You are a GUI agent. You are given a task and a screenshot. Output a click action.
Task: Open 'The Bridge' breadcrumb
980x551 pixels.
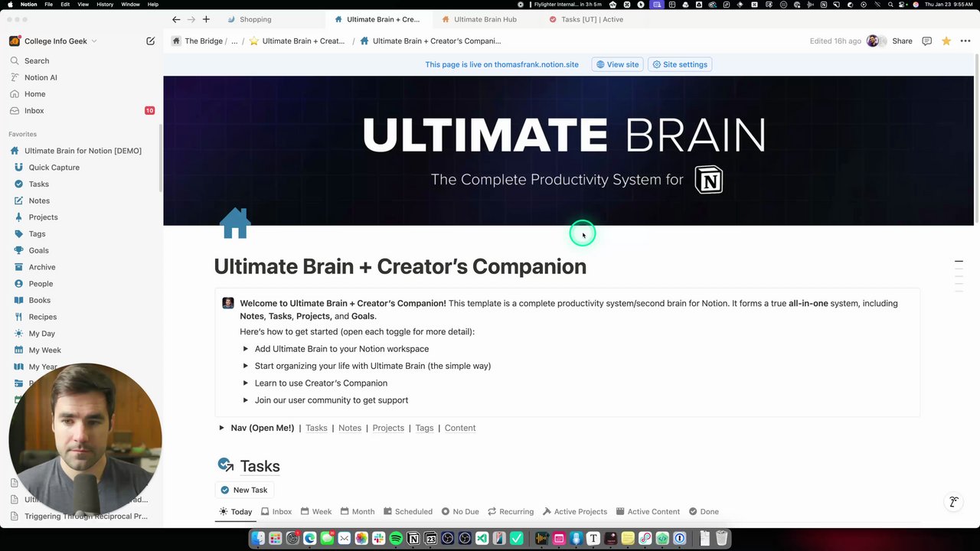point(198,41)
